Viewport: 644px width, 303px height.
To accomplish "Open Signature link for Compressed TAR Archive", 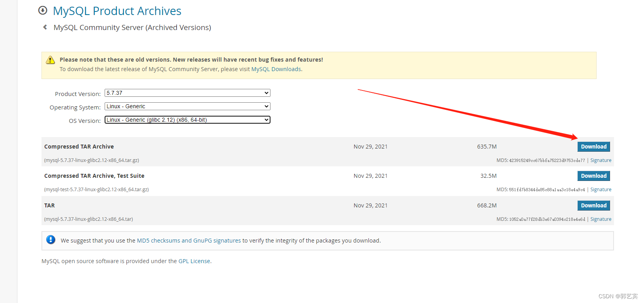I will point(601,160).
